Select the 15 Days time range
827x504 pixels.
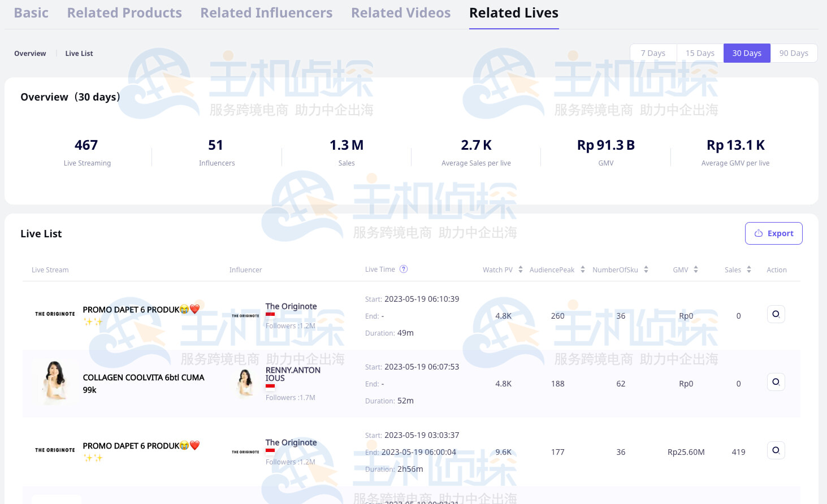point(700,53)
